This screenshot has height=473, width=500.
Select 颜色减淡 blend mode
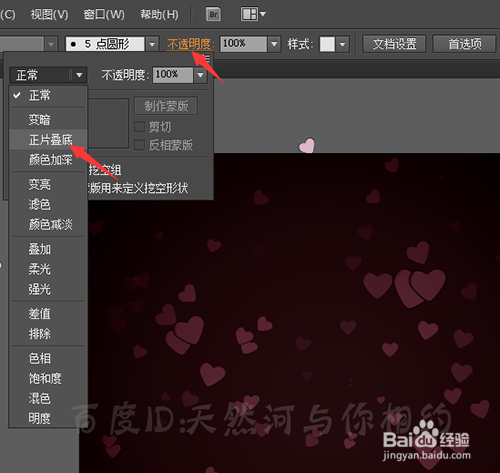pos(48,225)
